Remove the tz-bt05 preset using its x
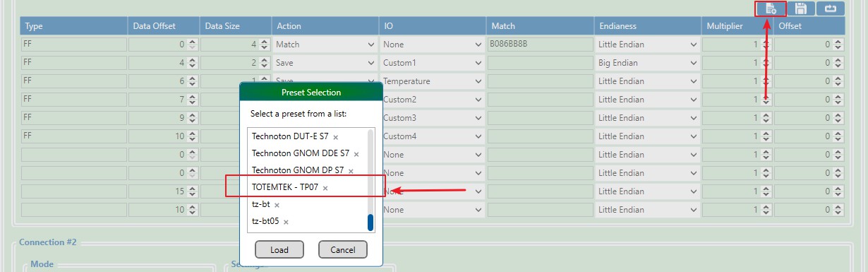 287,222
